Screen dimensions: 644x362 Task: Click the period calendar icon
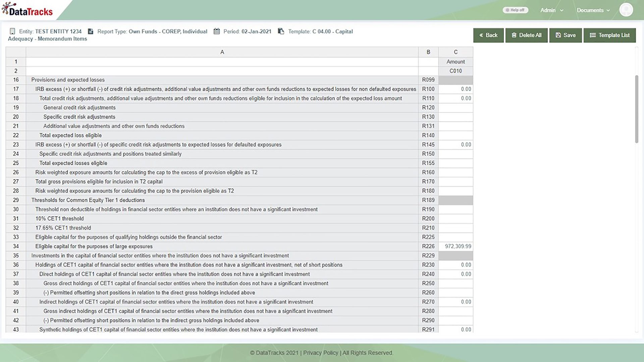(x=217, y=31)
